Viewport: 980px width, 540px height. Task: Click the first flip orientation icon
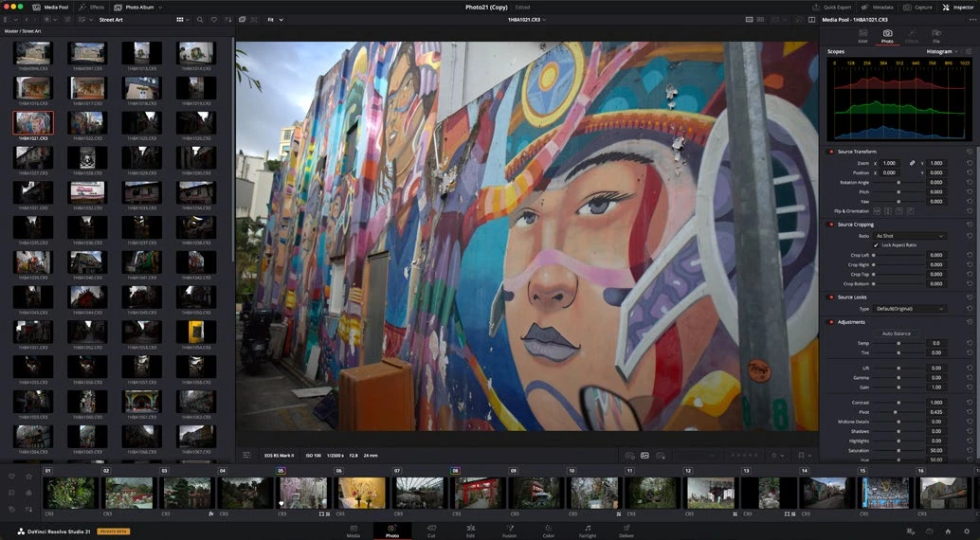pyautogui.click(x=877, y=211)
